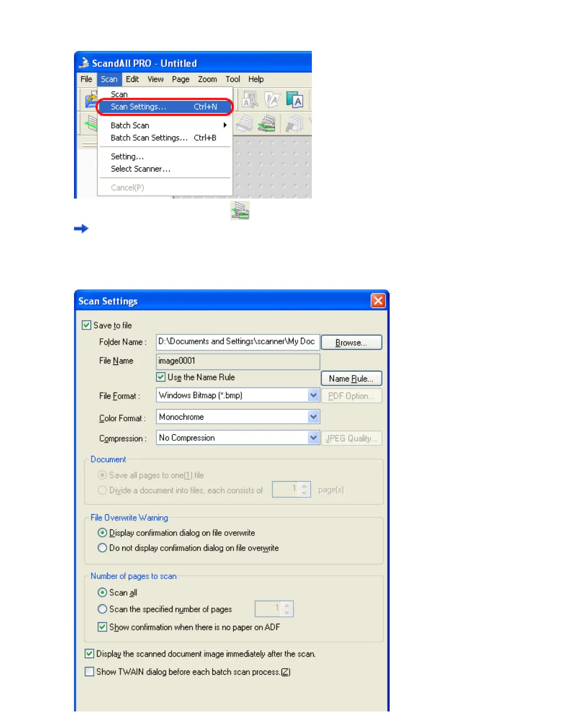Open the File menu
This screenshot has width=563, height=728.
pyautogui.click(x=86, y=79)
